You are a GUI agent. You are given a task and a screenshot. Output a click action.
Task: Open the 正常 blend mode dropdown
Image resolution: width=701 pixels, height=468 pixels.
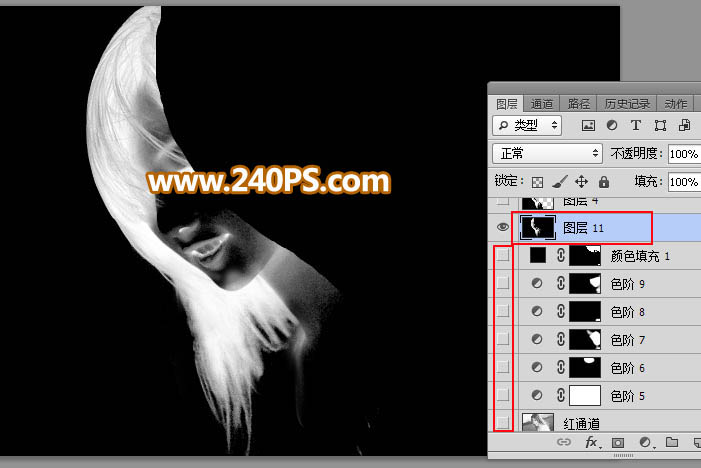point(547,153)
